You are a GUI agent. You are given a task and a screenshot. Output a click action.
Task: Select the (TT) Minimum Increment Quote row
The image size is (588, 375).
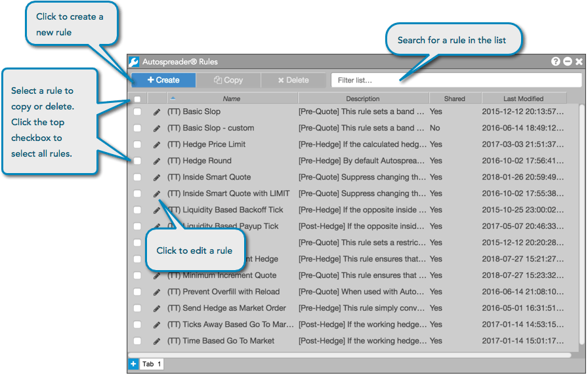click(x=348, y=276)
